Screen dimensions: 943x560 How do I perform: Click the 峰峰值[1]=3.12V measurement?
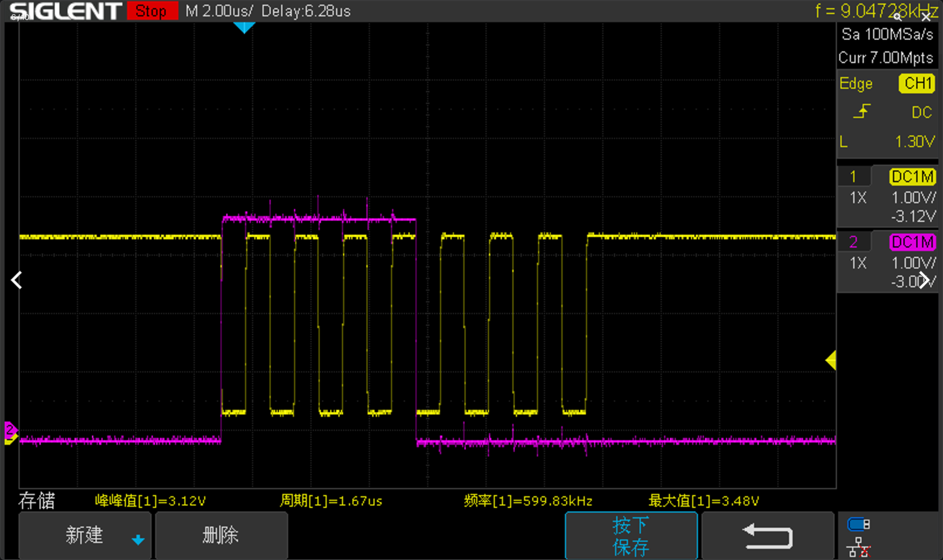pyautogui.click(x=150, y=501)
